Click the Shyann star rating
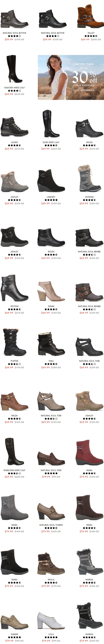Screen dimensions: 104x644 pyautogui.click(x=89, y=200)
